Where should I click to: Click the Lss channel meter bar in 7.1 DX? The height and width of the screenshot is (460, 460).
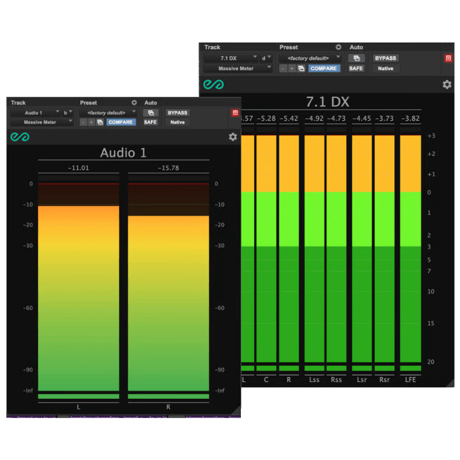click(x=314, y=249)
